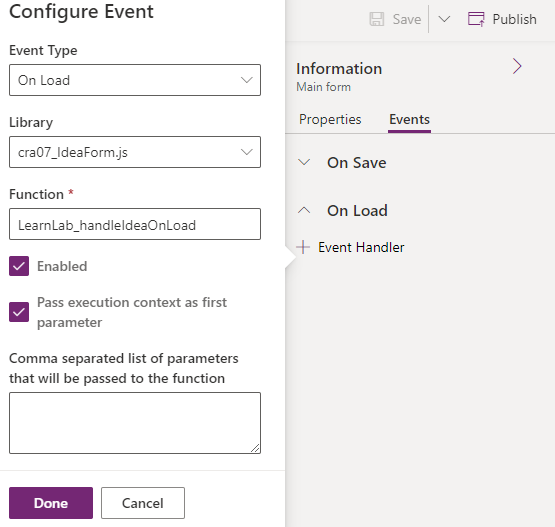Open the Save options dropdown arrow

pos(444,19)
